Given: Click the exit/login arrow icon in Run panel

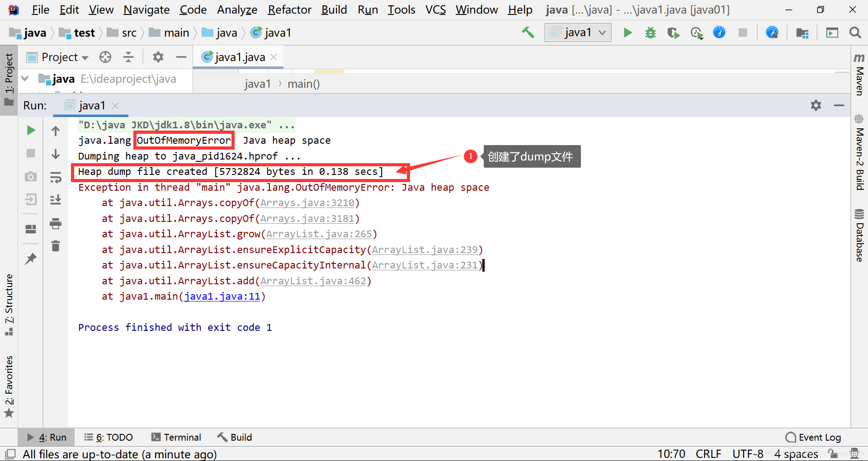Looking at the screenshot, I should [x=31, y=199].
